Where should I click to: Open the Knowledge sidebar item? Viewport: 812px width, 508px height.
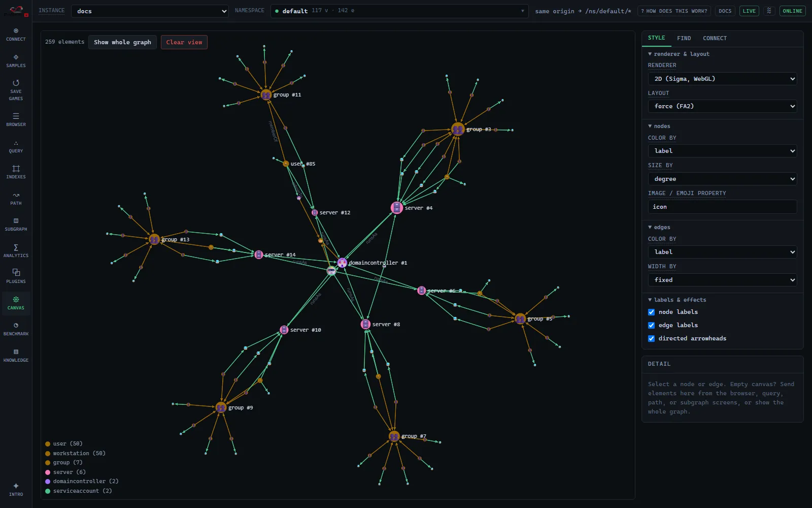16,356
